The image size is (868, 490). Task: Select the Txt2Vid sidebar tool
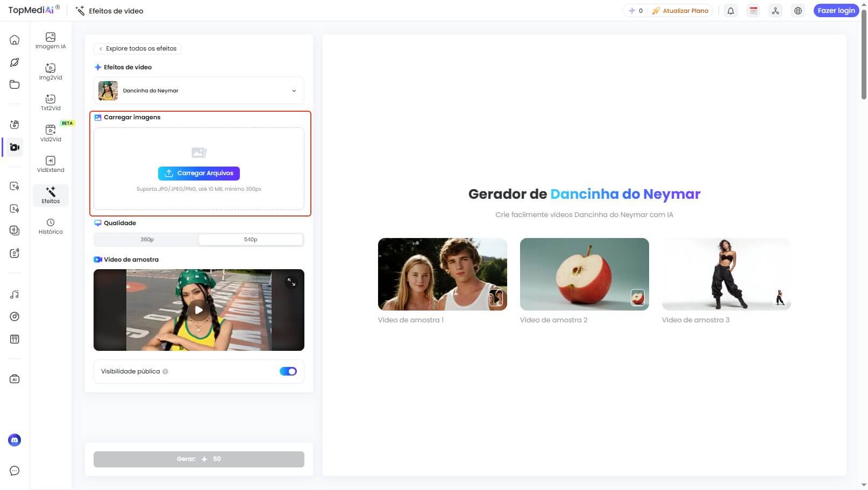click(50, 102)
